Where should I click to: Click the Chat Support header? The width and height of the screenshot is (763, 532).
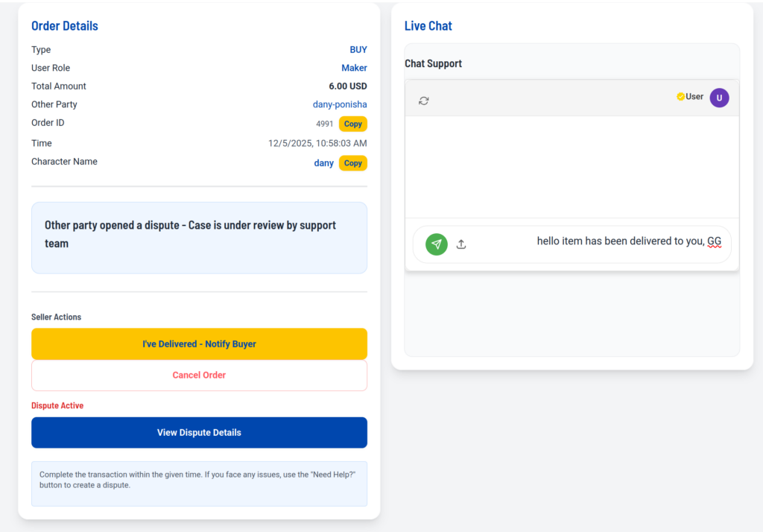tap(434, 64)
